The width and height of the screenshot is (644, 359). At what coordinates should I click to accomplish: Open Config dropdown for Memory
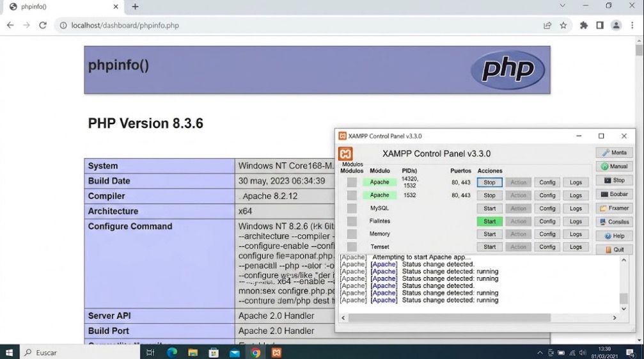[547, 234]
